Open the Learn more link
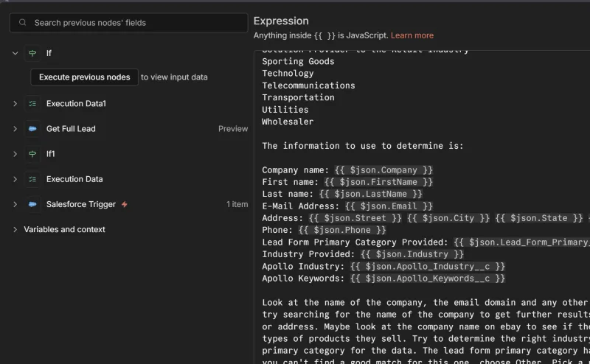The image size is (590, 364). [x=412, y=35]
